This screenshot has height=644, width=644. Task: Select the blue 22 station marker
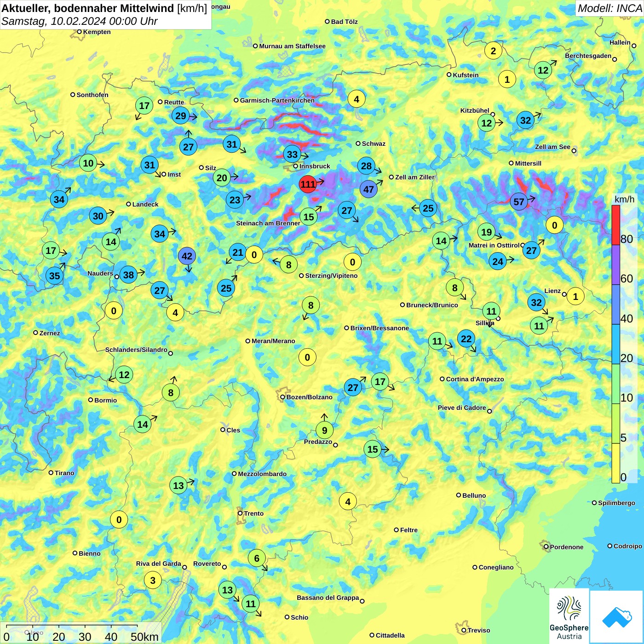(466, 339)
